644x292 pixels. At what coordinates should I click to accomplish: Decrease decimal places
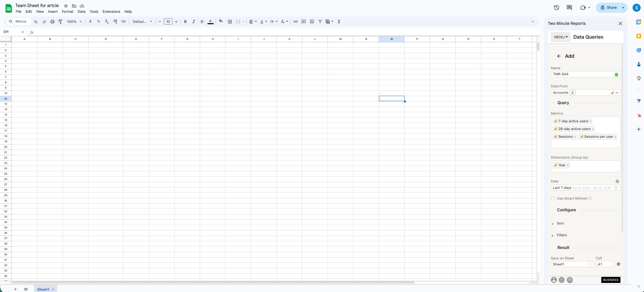tap(107, 22)
